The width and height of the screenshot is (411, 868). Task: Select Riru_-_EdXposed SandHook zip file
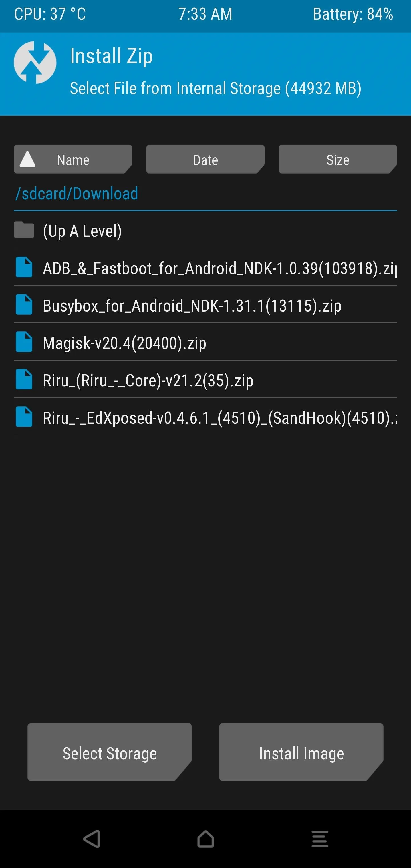point(205,417)
